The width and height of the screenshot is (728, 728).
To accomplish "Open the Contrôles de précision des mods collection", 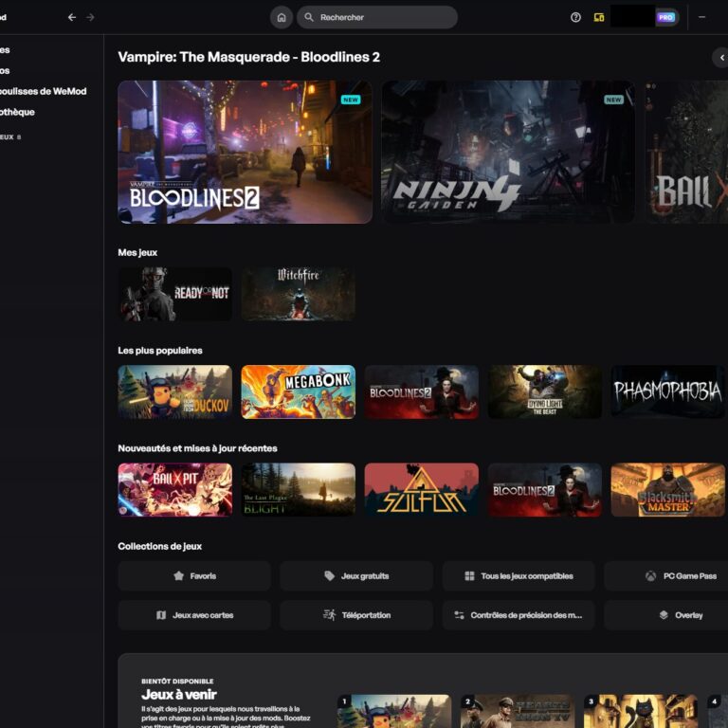I will click(519, 615).
